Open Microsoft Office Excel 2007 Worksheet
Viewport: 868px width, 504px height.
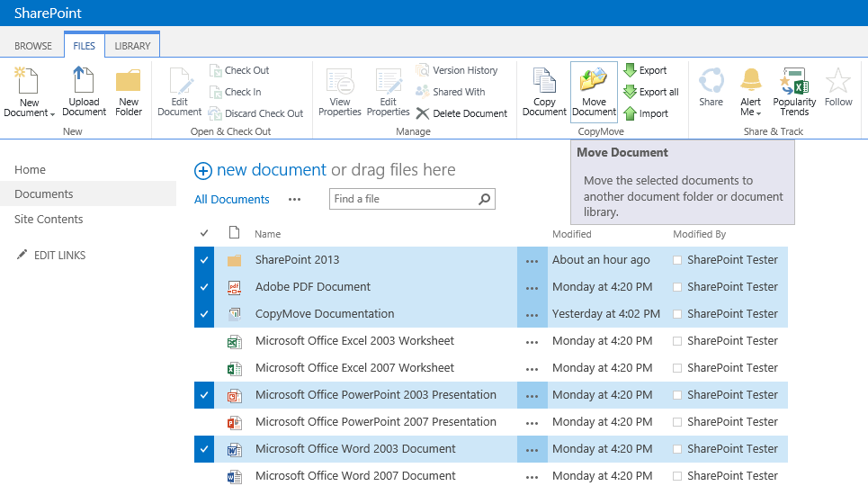[x=354, y=368]
